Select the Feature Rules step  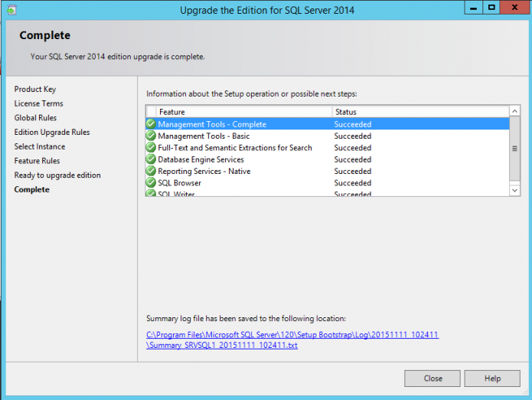coord(37,161)
